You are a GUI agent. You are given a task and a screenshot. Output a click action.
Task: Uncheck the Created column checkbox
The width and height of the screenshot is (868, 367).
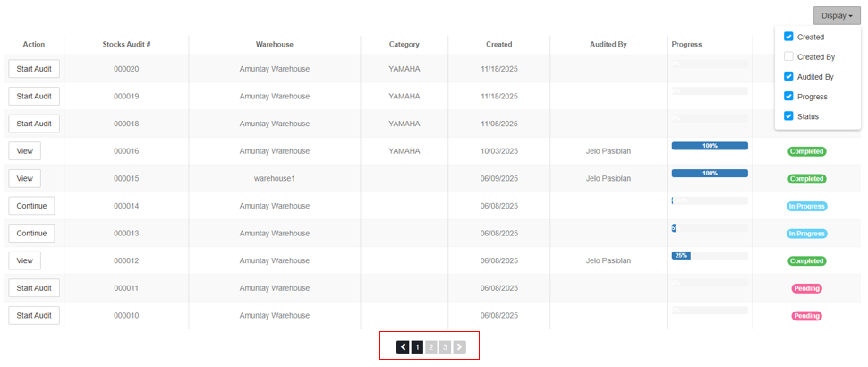pyautogui.click(x=788, y=37)
